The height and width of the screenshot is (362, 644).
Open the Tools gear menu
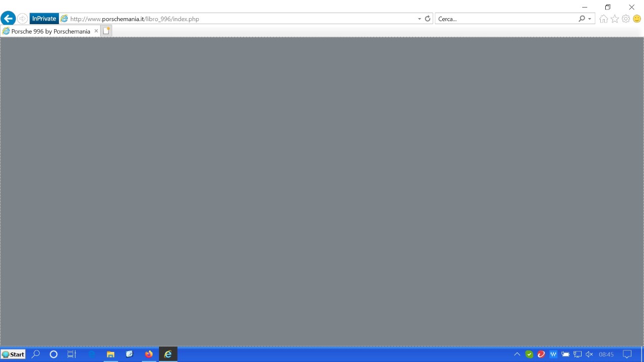(x=626, y=19)
